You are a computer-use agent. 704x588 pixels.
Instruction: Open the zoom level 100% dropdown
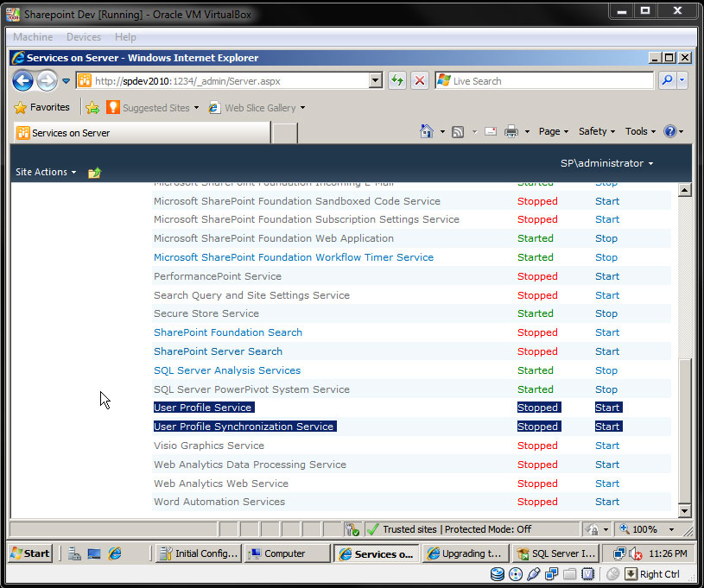pos(672,529)
